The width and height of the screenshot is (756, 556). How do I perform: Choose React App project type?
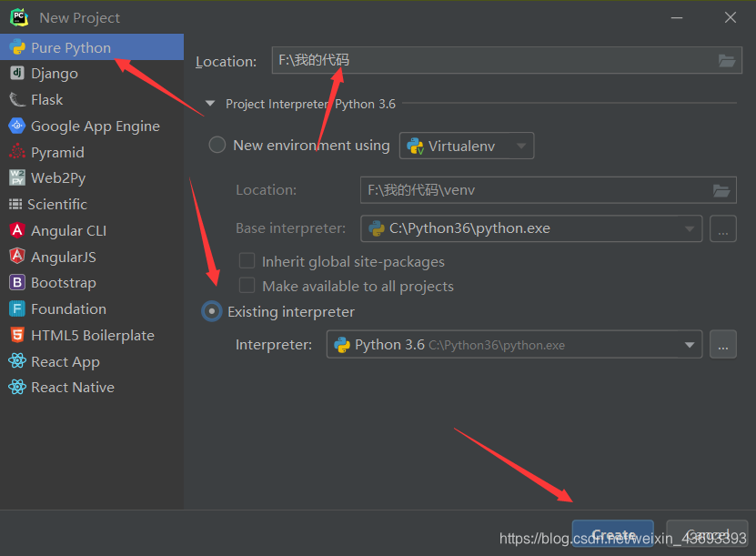pos(92,361)
